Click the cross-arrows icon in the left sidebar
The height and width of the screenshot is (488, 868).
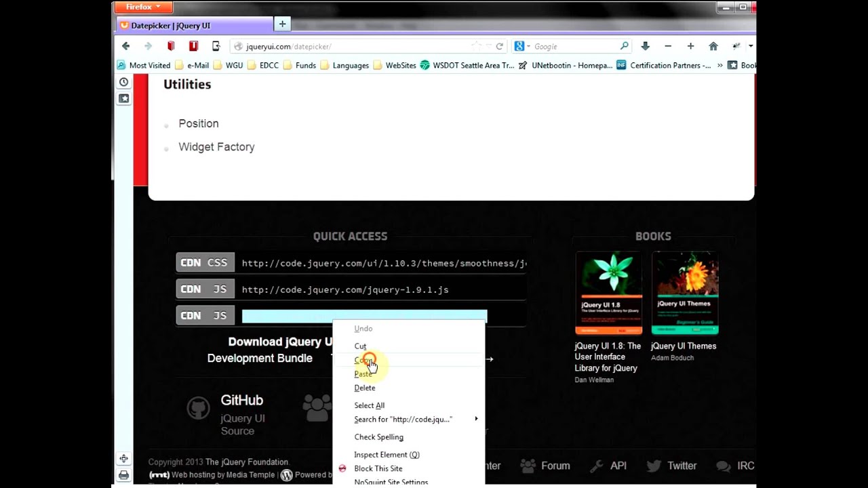pos(123,459)
